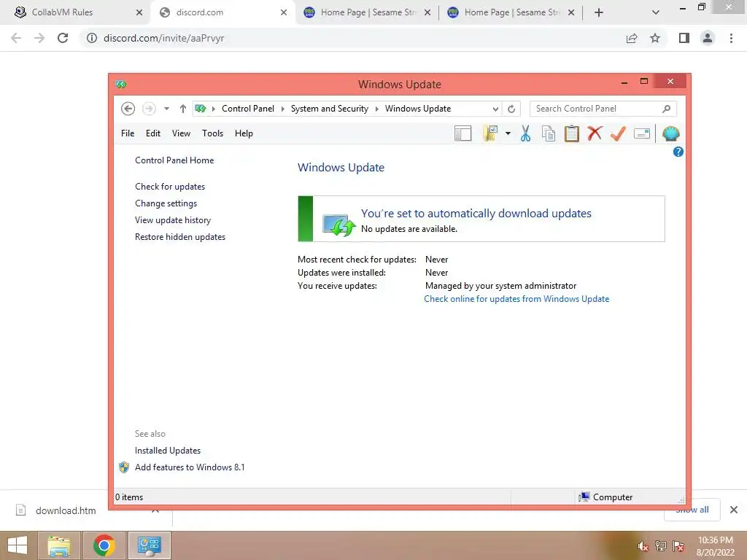Bookmark this page with star icon
Image resolution: width=747 pixels, height=560 pixels.
coord(655,38)
